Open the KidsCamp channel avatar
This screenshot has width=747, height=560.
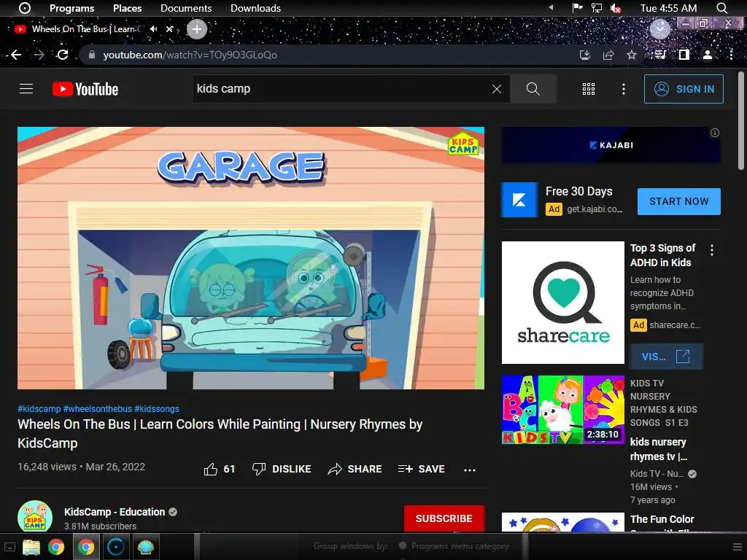(x=35, y=516)
